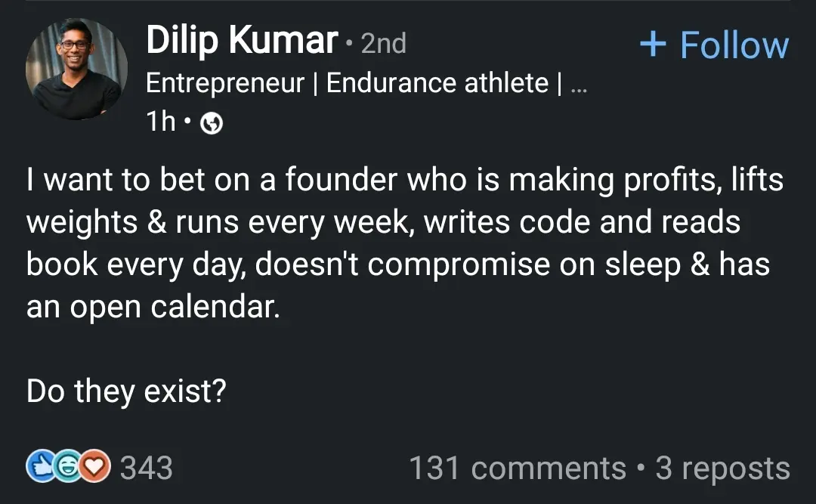Open Dilip Kumar's profile photo
Image resolution: width=816 pixels, height=504 pixels.
(76, 69)
